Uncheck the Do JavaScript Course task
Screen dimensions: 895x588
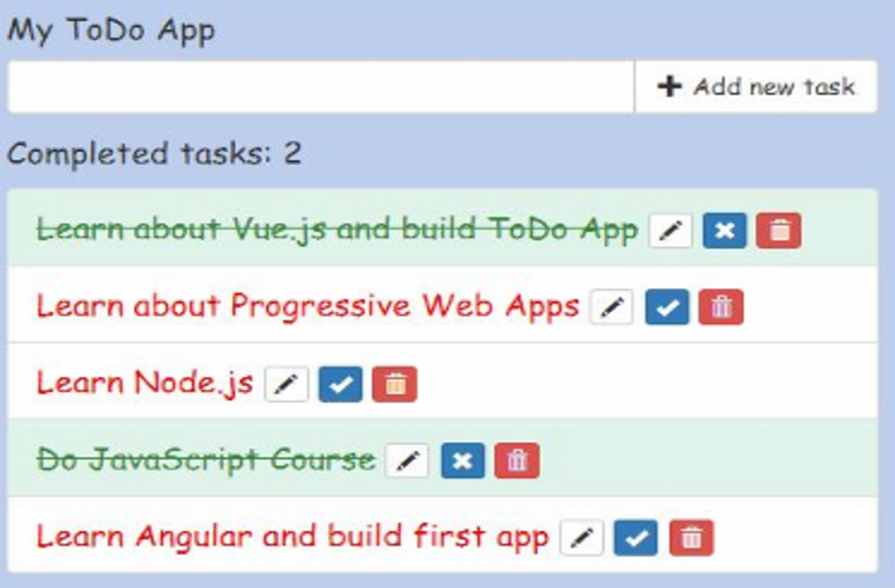point(463,461)
